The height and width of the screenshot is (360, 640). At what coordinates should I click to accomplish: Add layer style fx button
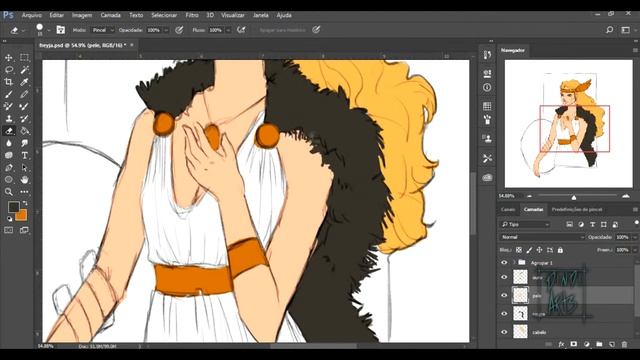pyautogui.click(x=561, y=344)
